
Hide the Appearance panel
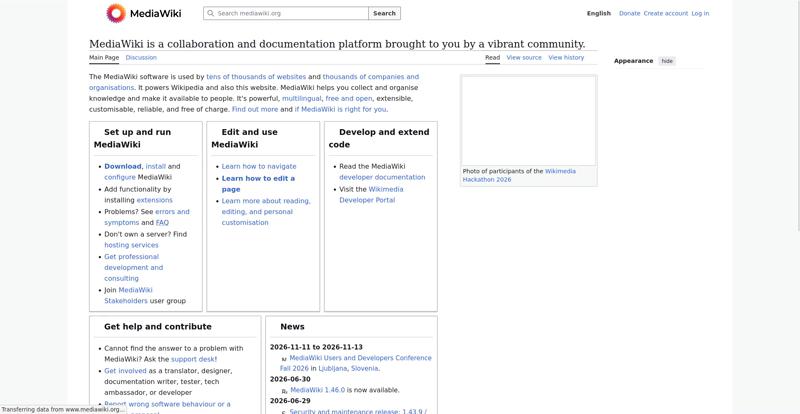coord(667,61)
